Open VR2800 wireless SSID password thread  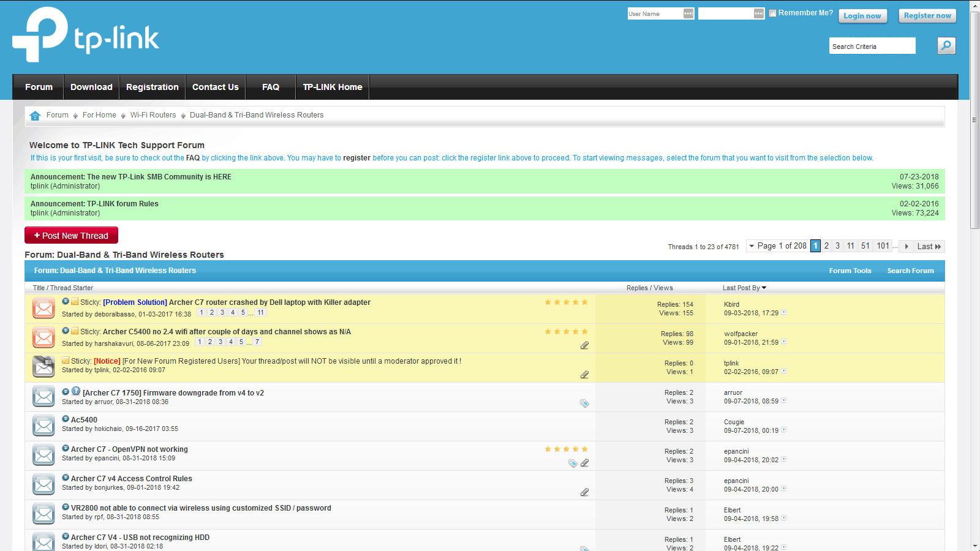pos(201,508)
